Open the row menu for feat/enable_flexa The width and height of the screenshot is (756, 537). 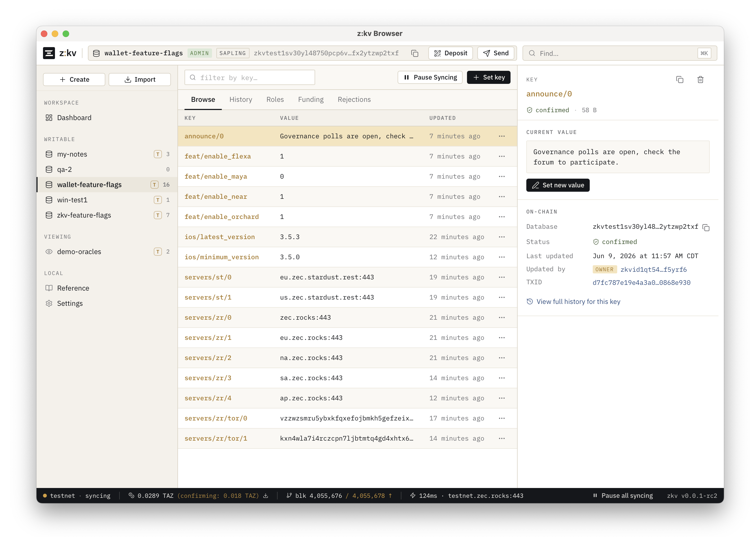502,156
